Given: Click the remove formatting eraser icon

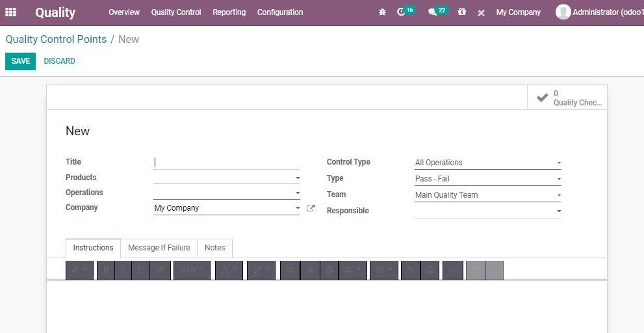Looking at the screenshot, I should pyautogui.click(x=160, y=270).
